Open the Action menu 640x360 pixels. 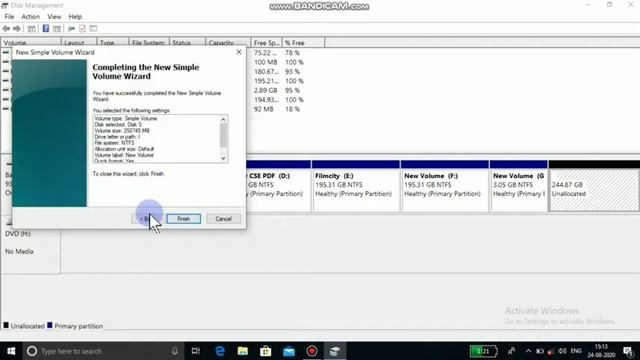[31, 17]
